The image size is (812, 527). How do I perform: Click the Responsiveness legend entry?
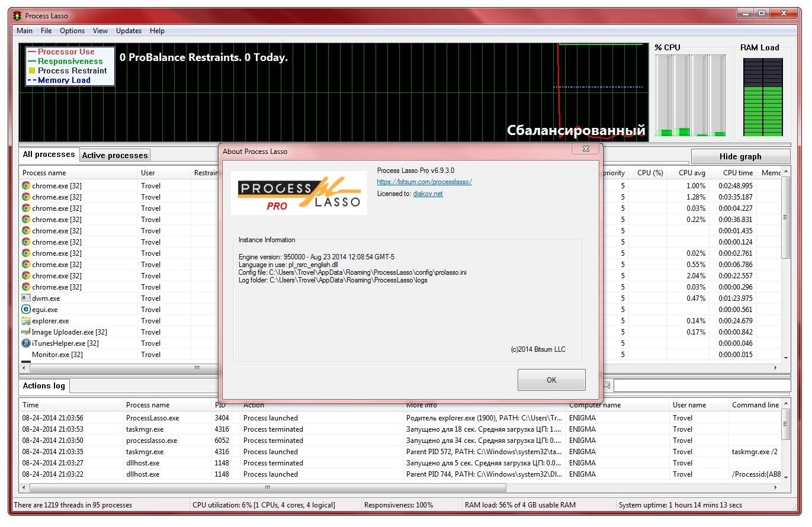tap(65, 61)
